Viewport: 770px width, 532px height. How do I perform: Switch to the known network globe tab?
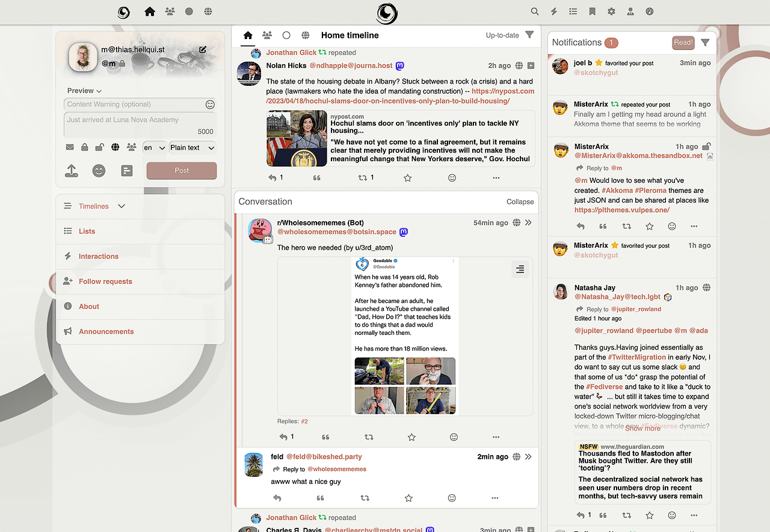tap(306, 35)
